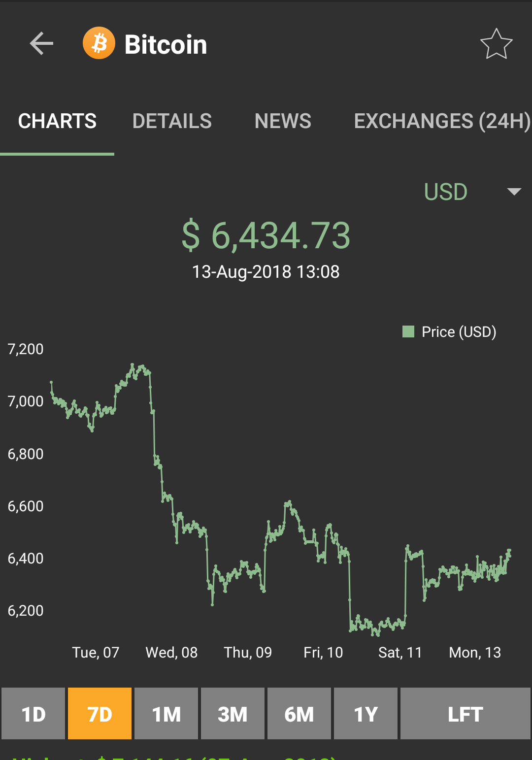The width and height of the screenshot is (532, 760).
Task: Select the 7D chart range
Action: pos(100,714)
